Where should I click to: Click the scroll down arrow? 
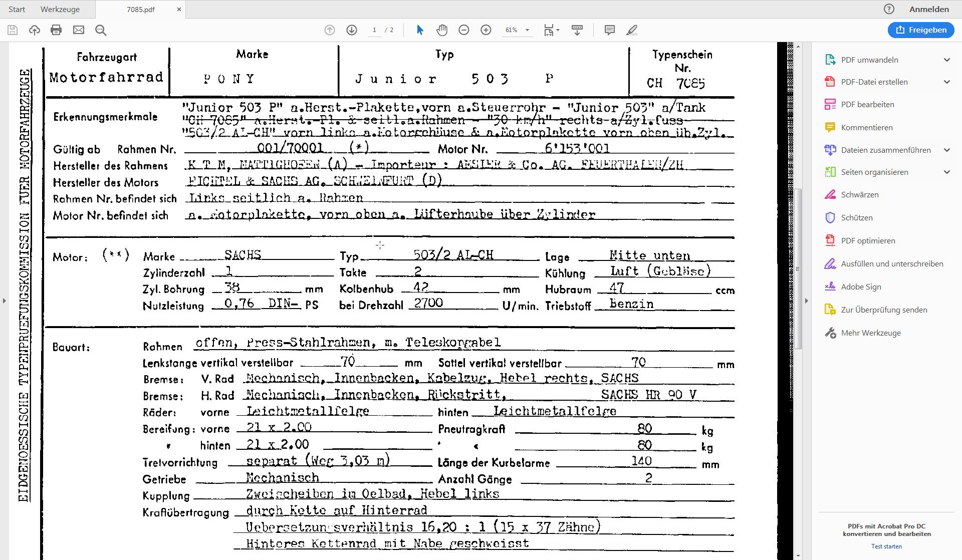pos(798,555)
